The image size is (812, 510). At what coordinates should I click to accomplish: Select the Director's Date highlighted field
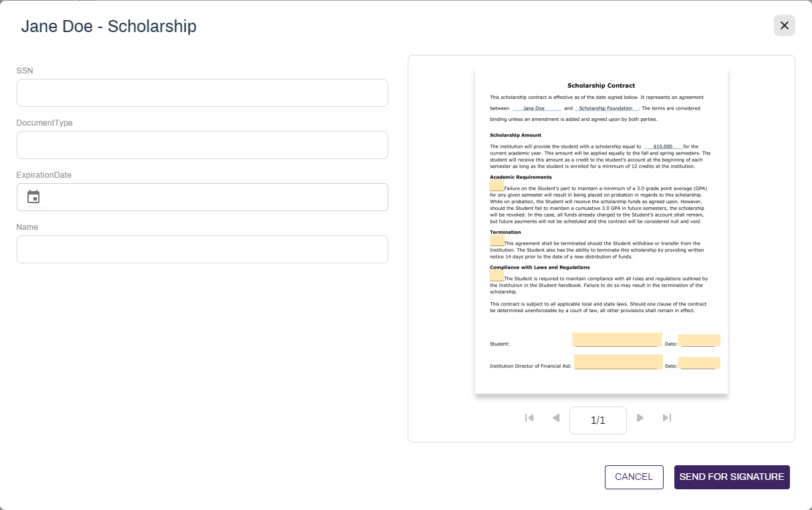[699, 363]
